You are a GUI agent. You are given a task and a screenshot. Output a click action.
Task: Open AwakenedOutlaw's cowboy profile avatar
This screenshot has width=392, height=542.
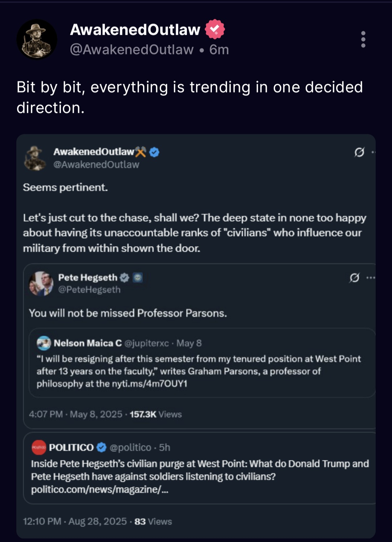click(x=37, y=39)
